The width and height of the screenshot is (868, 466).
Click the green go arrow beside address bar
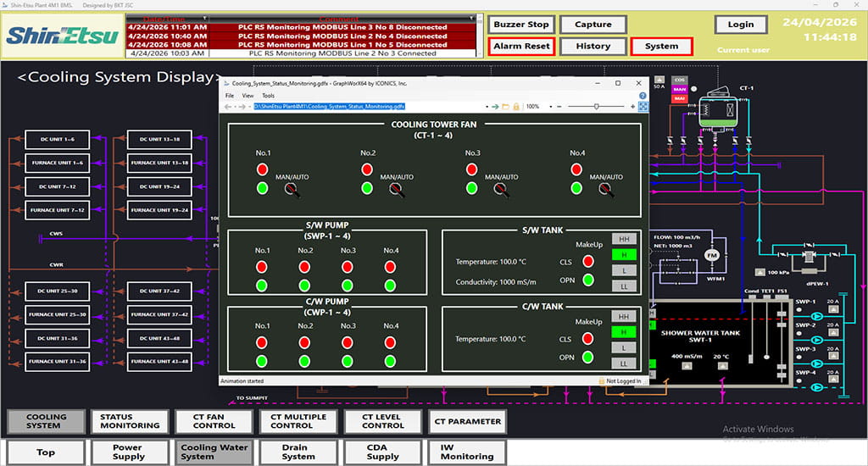coord(495,107)
